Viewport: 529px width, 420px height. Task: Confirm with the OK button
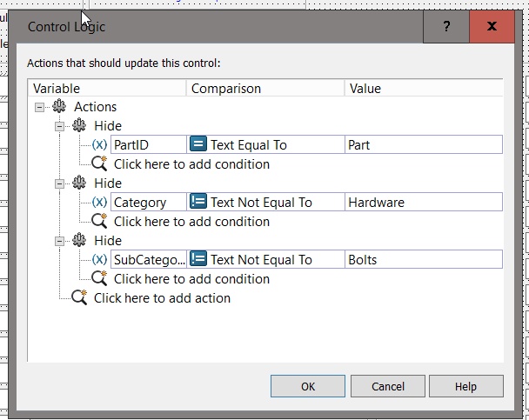[308, 386]
